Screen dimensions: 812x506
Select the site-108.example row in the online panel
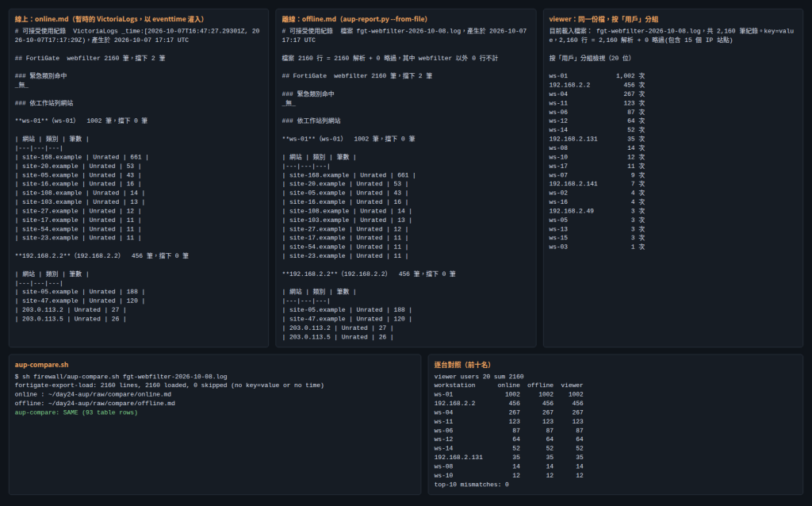tap(80, 194)
